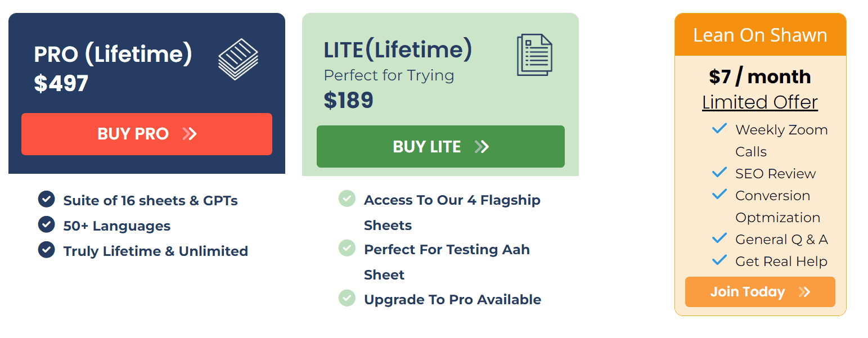
Task: Click checkmark beside Truly Lifetime & Unlimited
Action: click(x=46, y=250)
